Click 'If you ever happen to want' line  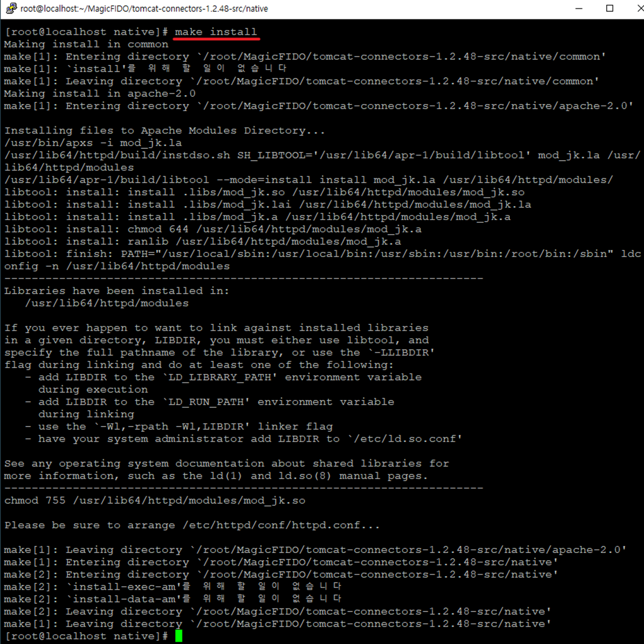[216, 327]
